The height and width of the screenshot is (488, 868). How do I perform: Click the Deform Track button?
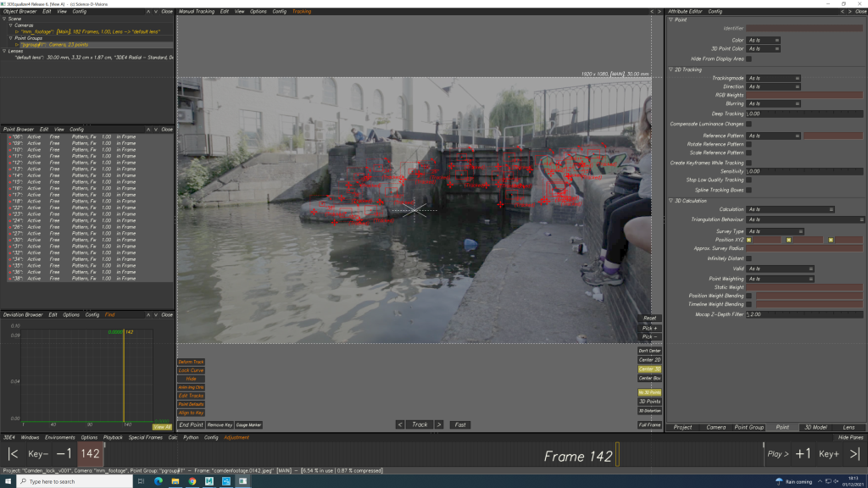191,362
